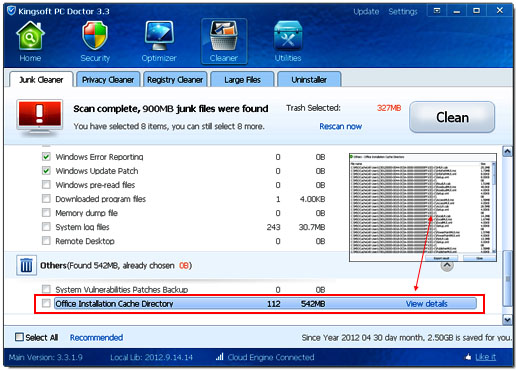This screenshot has width=516, height=370.
Task: Click the 2.50GB saved summary text
Action: click(x=406, y=338)
